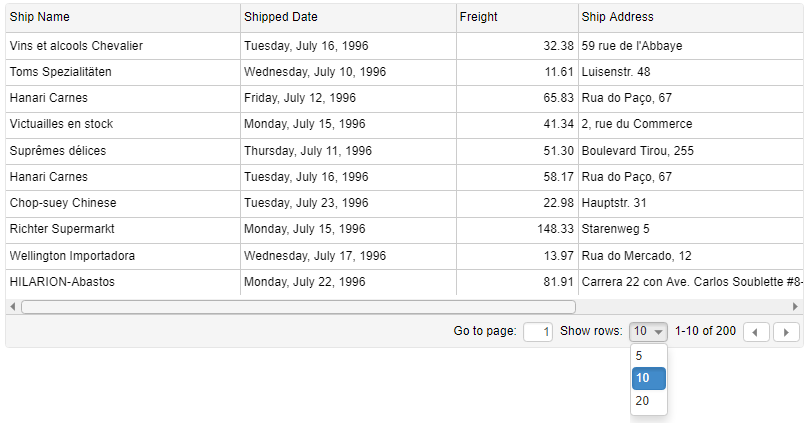The height and width of the screenshot is (423, 811).
Task: Select the Toms Spezialitäten row
Action: pyautogui.click(x=404, y=72)
